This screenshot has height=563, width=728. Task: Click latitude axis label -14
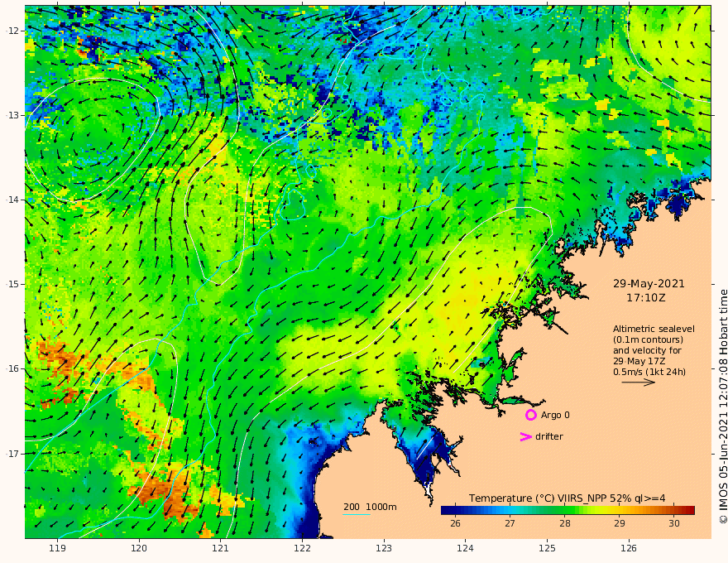tap(13, 200)
